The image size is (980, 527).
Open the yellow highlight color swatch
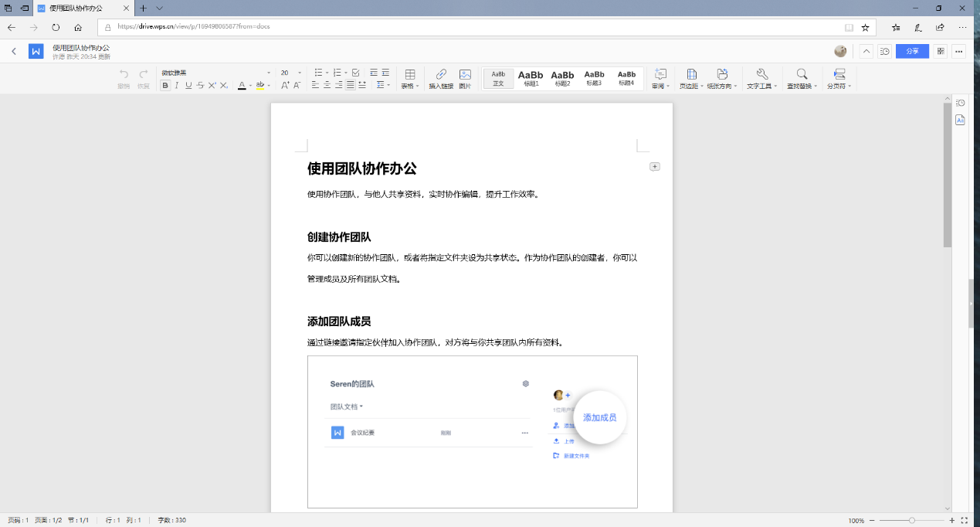(x=260, y=85)
